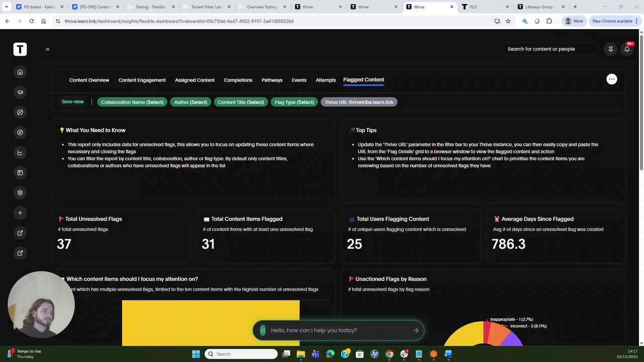Open Google Chrome from taskbar
The height and width of the screenshot is (362, 644).
coord(389,354)
